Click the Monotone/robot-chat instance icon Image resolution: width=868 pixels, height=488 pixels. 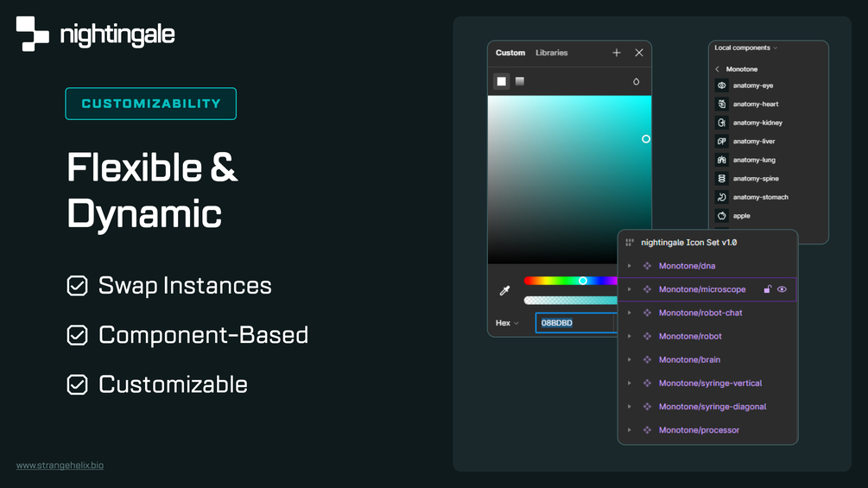tap(647, 314)
